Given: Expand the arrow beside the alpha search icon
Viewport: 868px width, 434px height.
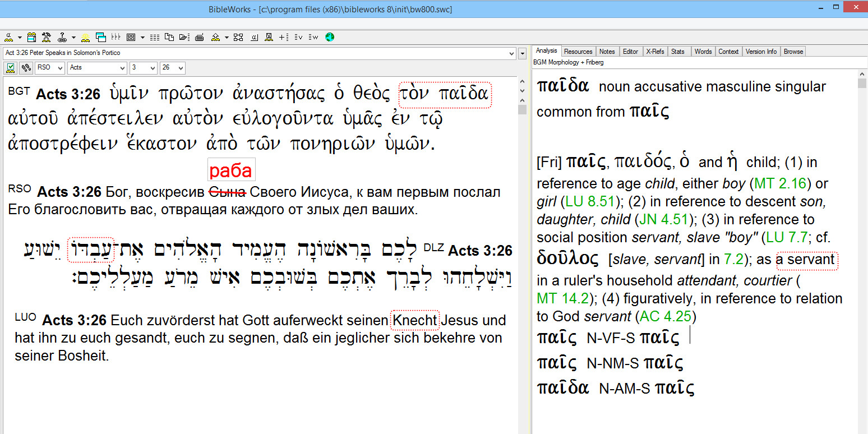Looking at the screenshot, I should 20,38.
